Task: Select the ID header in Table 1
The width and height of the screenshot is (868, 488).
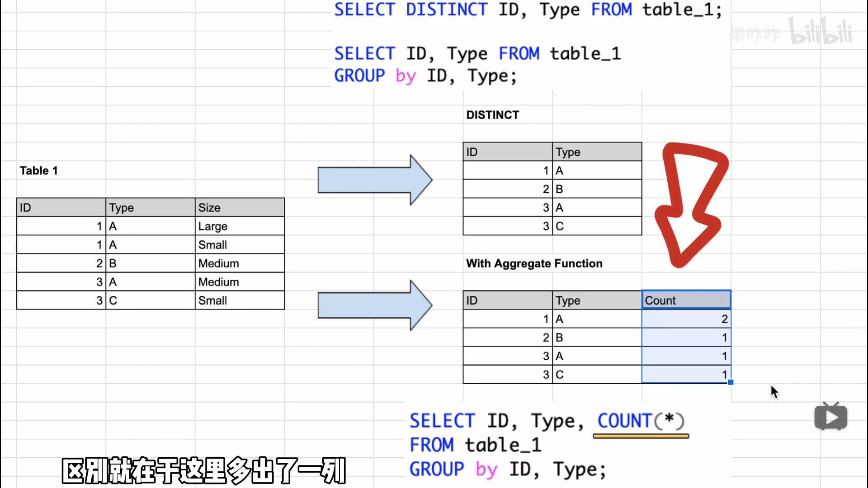Action: 61,207
